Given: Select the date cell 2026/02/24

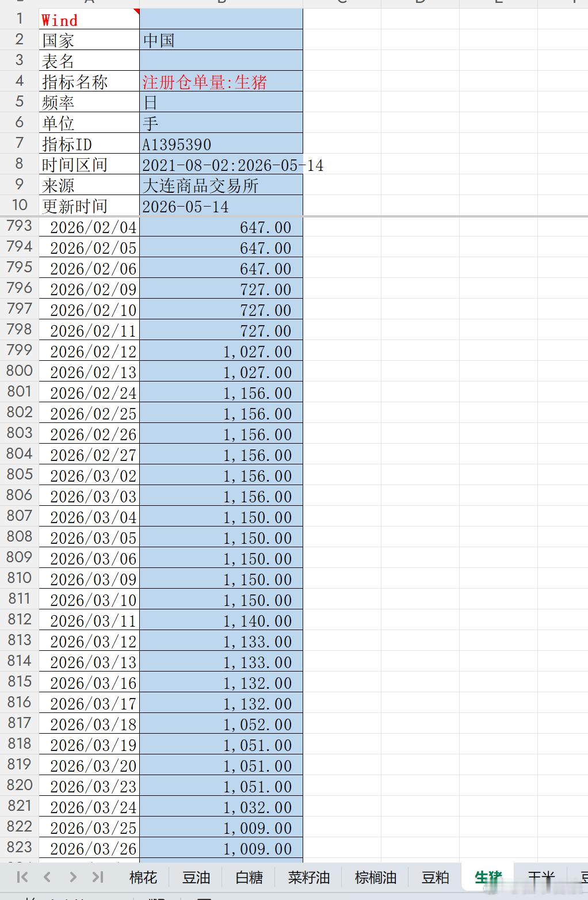Looking at the screenshot, I should tap(89, 392).
